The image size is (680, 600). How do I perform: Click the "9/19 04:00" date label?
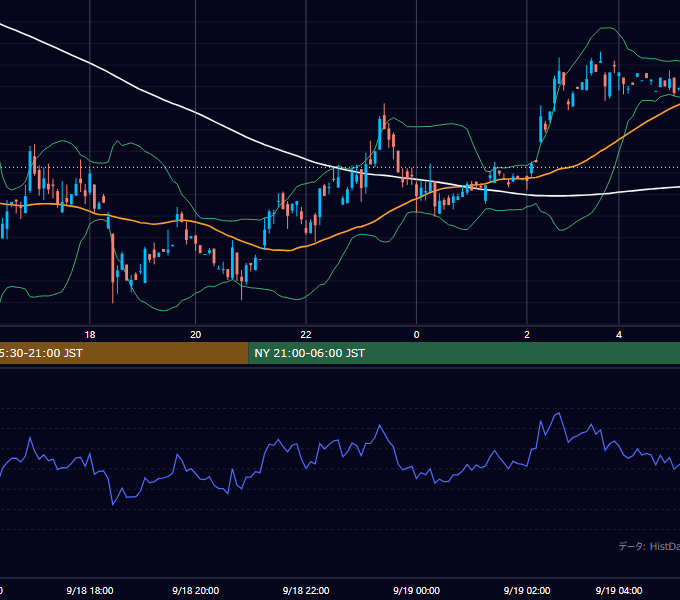619,591
